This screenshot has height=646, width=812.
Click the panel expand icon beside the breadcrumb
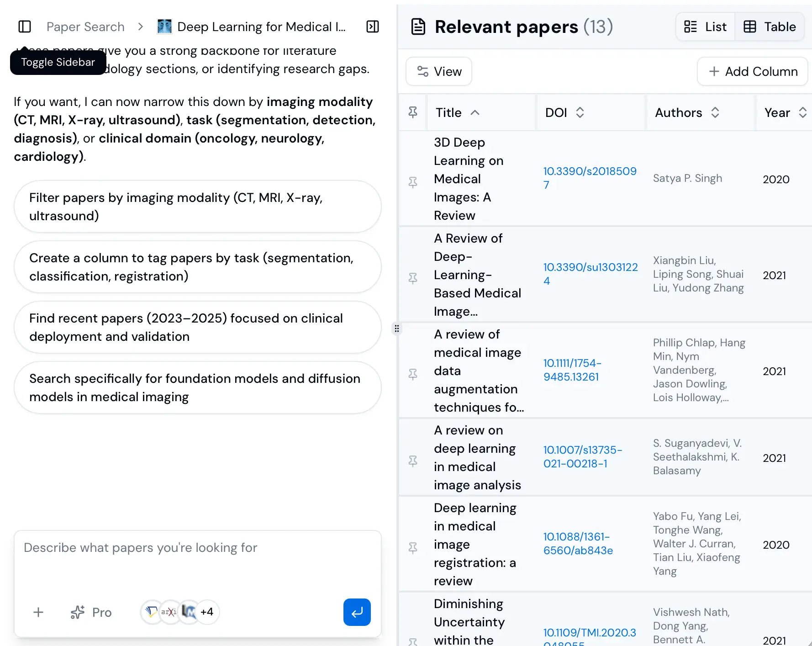(372, 26)
